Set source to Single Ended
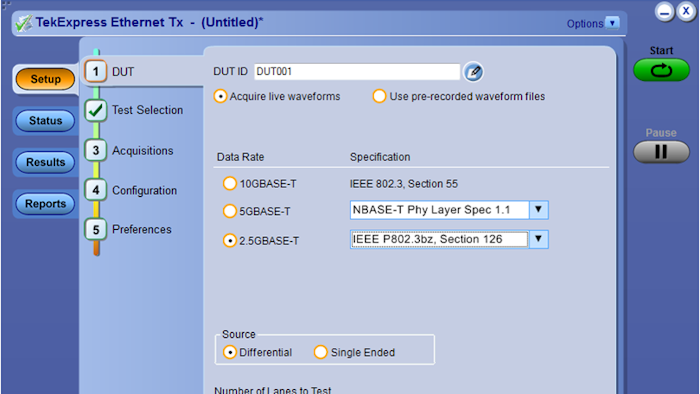Image resolution: width=700 pixels, height=394 pixels. (321, 352)
